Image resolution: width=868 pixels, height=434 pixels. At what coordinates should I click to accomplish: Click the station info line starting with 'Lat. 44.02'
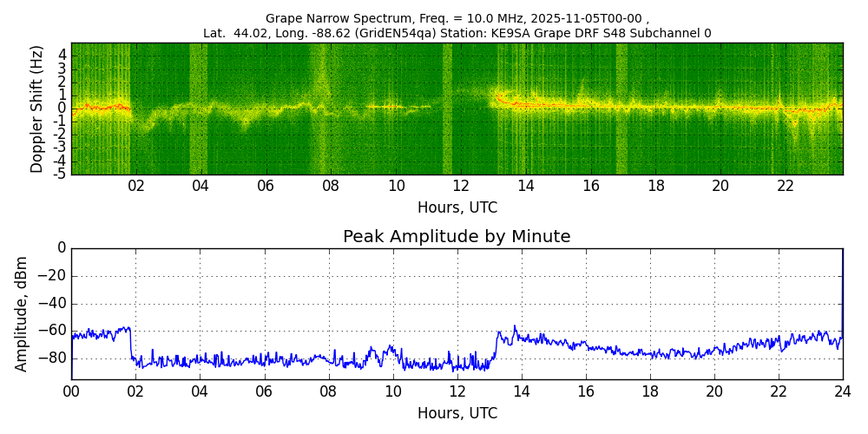457,33
